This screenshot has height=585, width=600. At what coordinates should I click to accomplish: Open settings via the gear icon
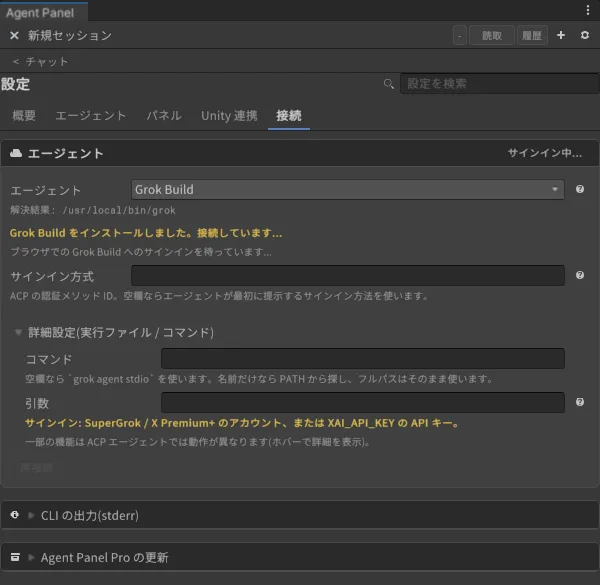pyautogui.click(x=584, y=35)
